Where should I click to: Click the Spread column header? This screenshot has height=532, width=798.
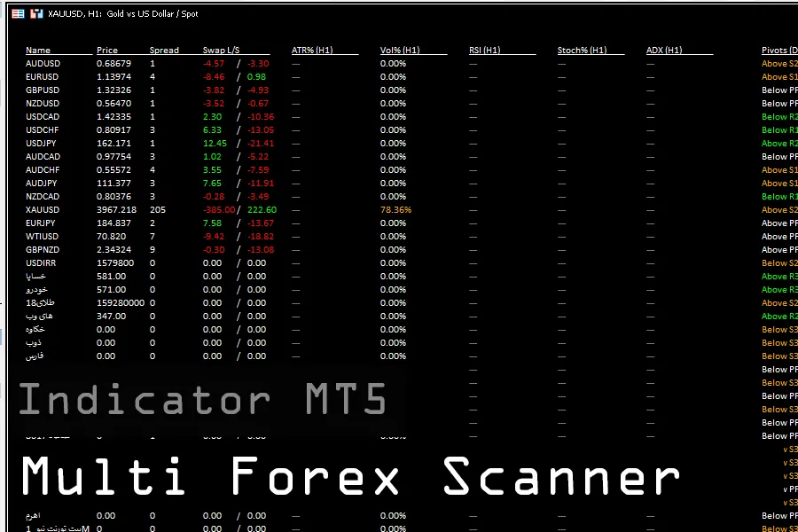(x=164, y=50)
